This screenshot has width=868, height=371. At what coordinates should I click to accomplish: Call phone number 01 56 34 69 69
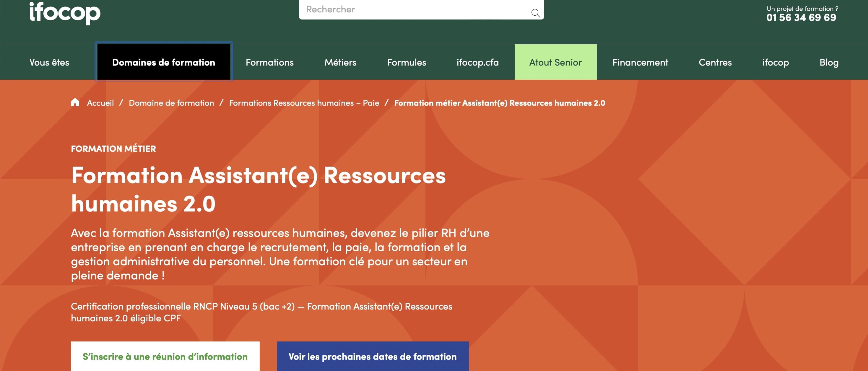point(801,17)
